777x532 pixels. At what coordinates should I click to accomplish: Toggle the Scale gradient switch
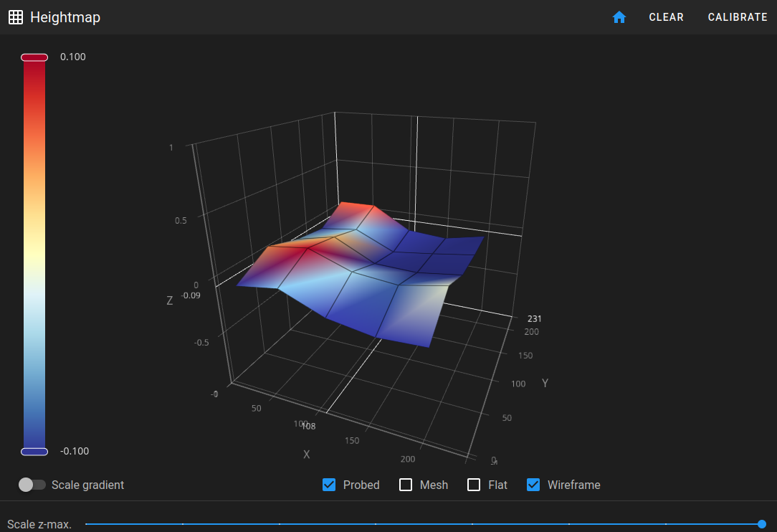(x=32, y=485)
